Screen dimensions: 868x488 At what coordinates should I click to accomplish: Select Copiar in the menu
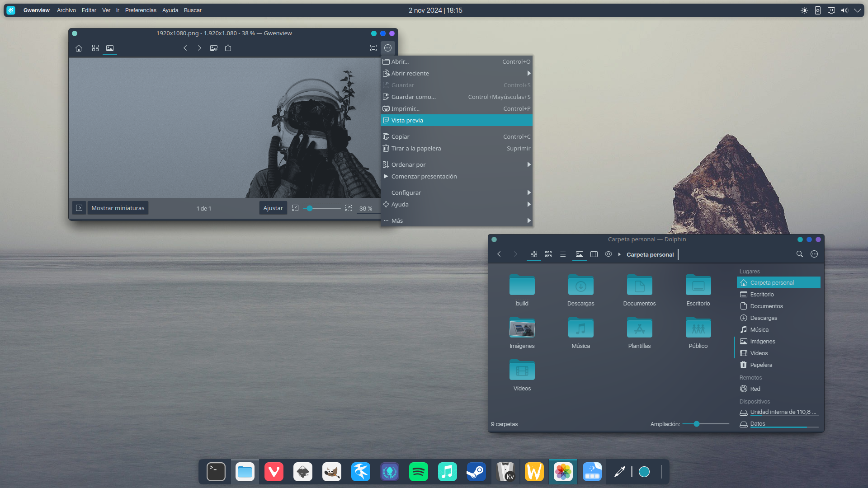tap(457, 136)
